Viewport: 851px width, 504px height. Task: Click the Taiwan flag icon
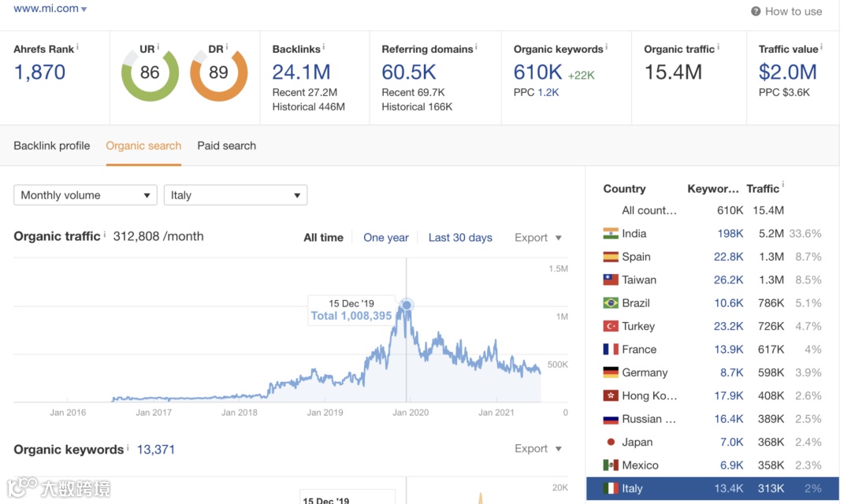(611, 280)
